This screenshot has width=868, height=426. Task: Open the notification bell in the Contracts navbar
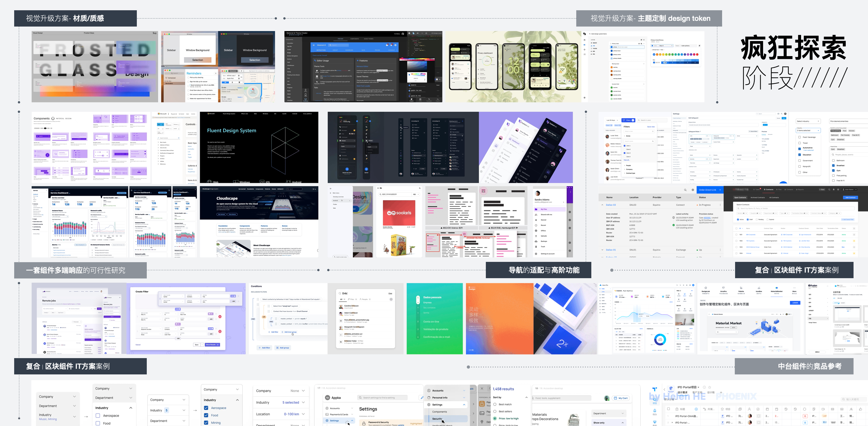point(834,189)
